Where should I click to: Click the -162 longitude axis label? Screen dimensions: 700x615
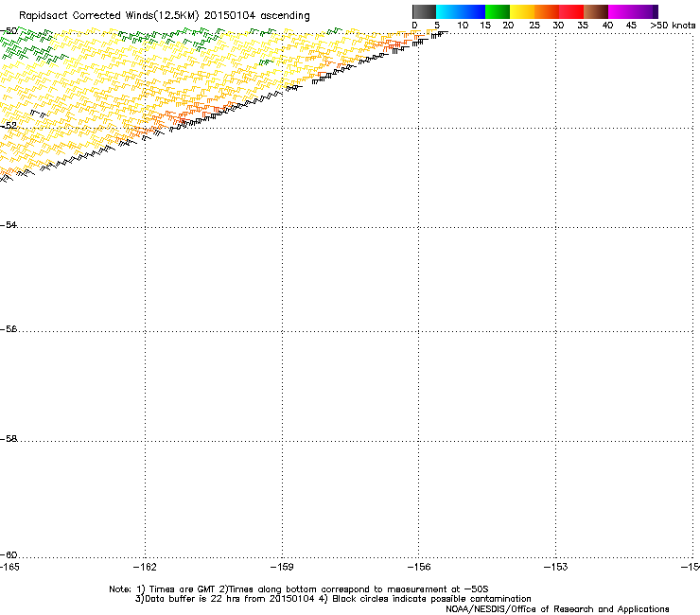pos(145,567)
